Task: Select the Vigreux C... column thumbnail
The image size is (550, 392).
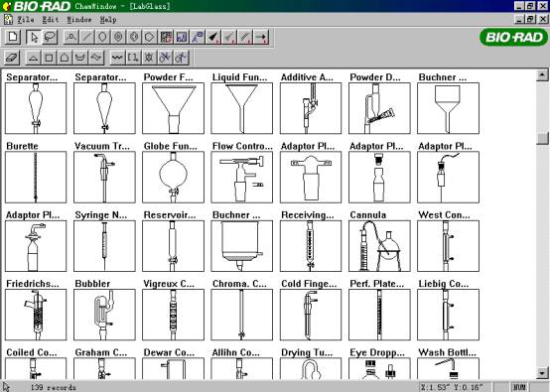Action: point(173,315)
